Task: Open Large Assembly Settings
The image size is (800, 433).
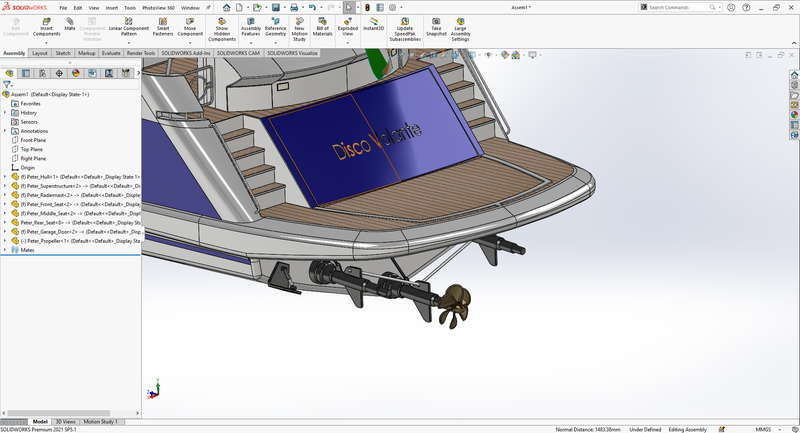Action: (460, 30)
